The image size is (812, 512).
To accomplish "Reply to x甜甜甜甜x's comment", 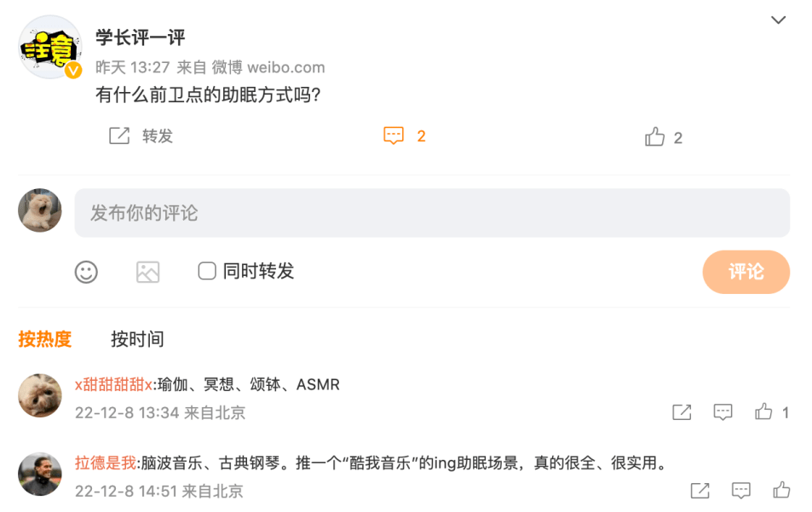I will click(723, 412).
